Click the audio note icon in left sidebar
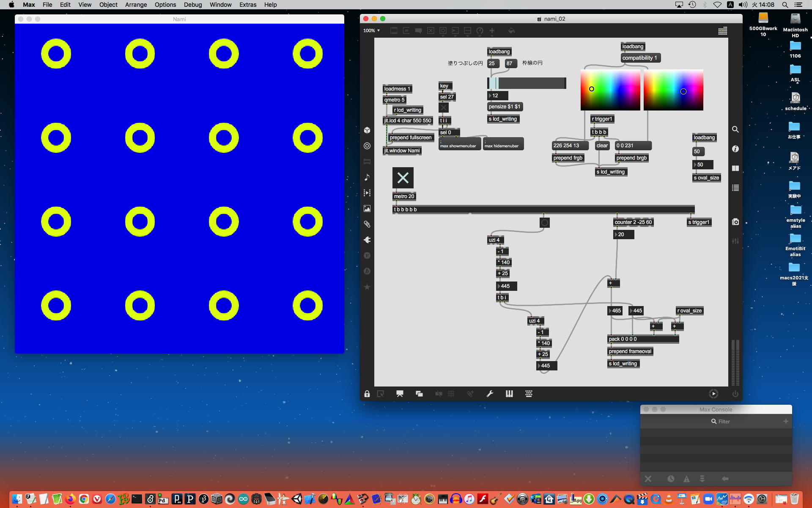The image size is (812, 508). point(367,177)
